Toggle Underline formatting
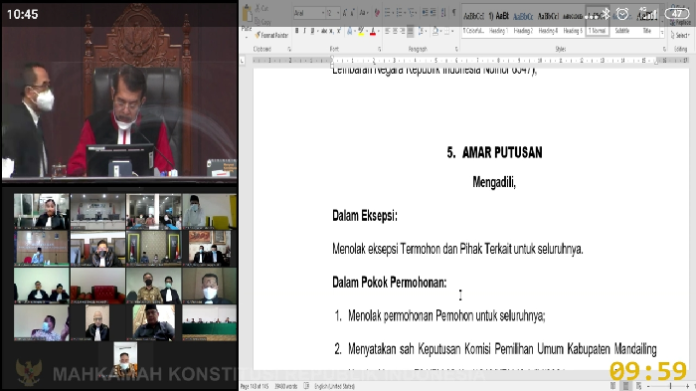The width and height of the screenshot is (696, 391). coord(313,31)
